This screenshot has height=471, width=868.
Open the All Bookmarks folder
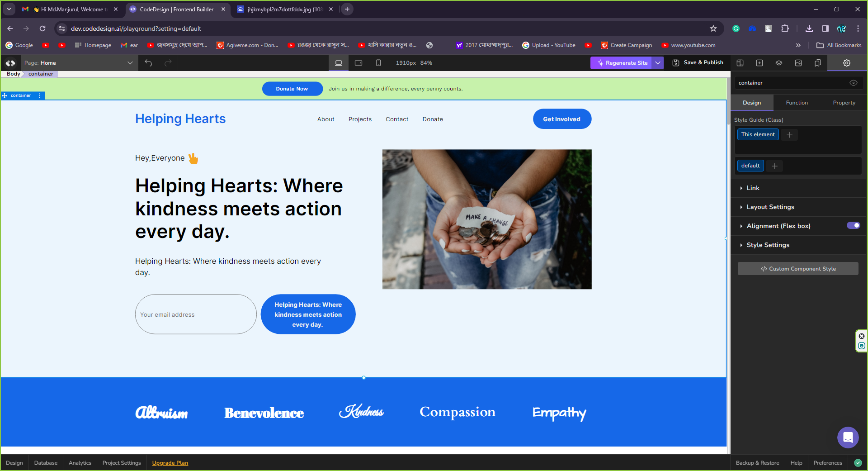click(839, 45)
